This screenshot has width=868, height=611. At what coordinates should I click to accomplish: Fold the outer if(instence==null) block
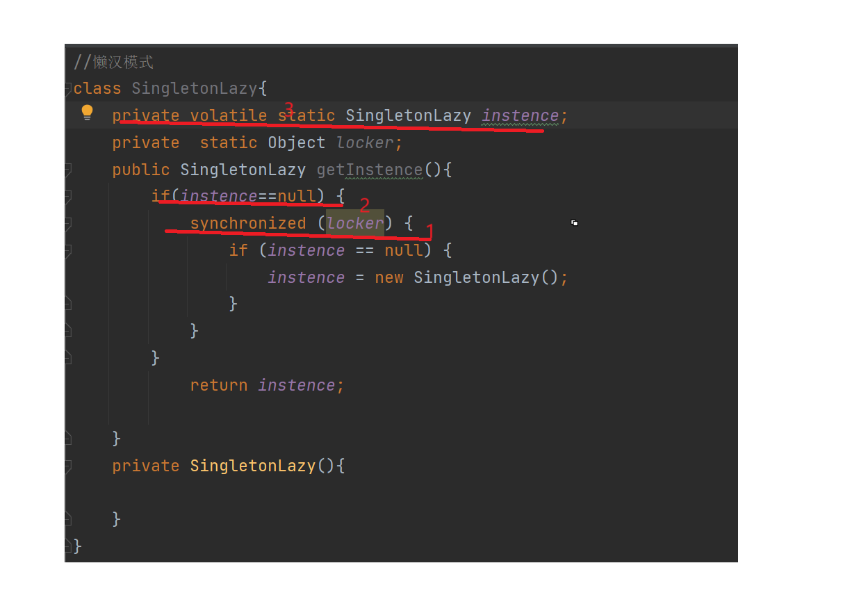click(x=67, y=197)
